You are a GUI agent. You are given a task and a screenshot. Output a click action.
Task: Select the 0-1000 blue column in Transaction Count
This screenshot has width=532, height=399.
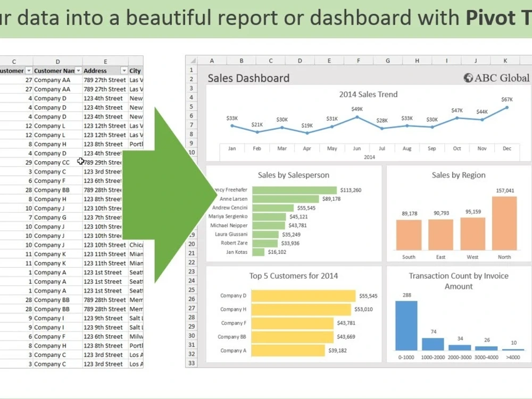pos(406,325)
